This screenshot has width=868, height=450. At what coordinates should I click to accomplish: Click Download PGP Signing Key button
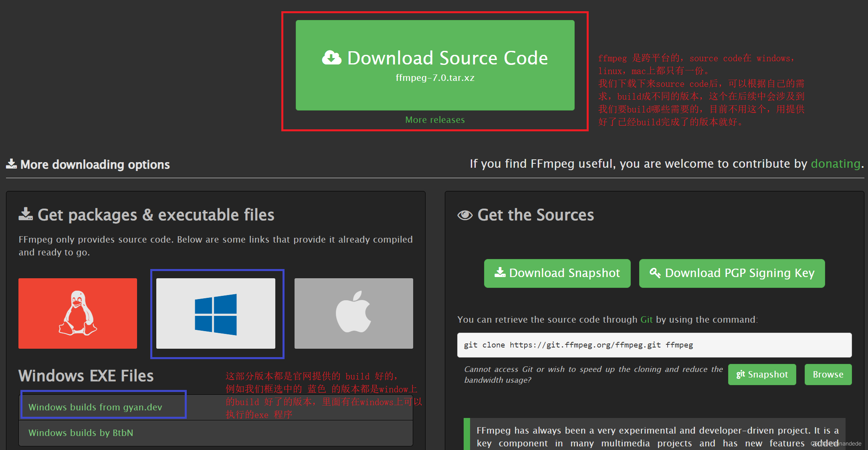coord(732,273)
